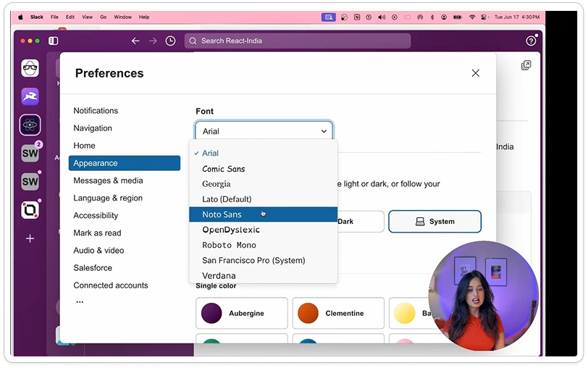588x368 pixels.
Task: Open Audio & video preferences
Action: pos(124,250)
